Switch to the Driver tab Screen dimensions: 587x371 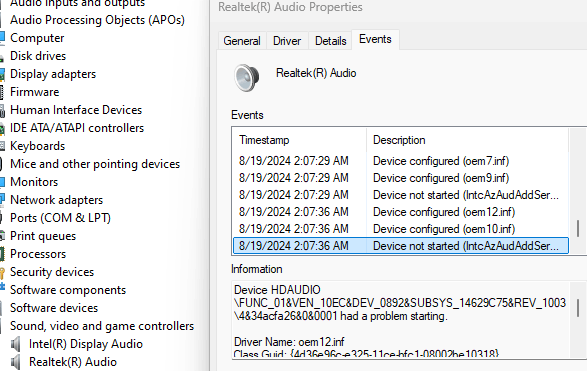[287, 40]
